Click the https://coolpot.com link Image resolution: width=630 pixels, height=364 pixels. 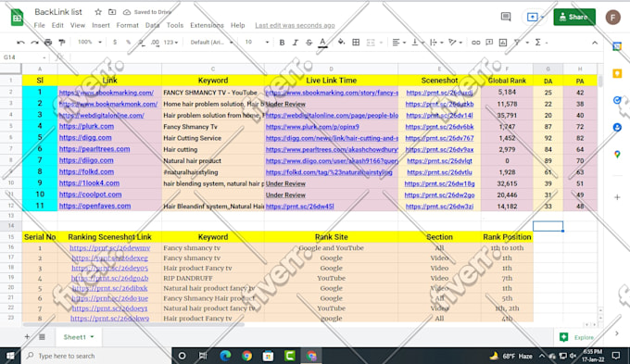91,195
